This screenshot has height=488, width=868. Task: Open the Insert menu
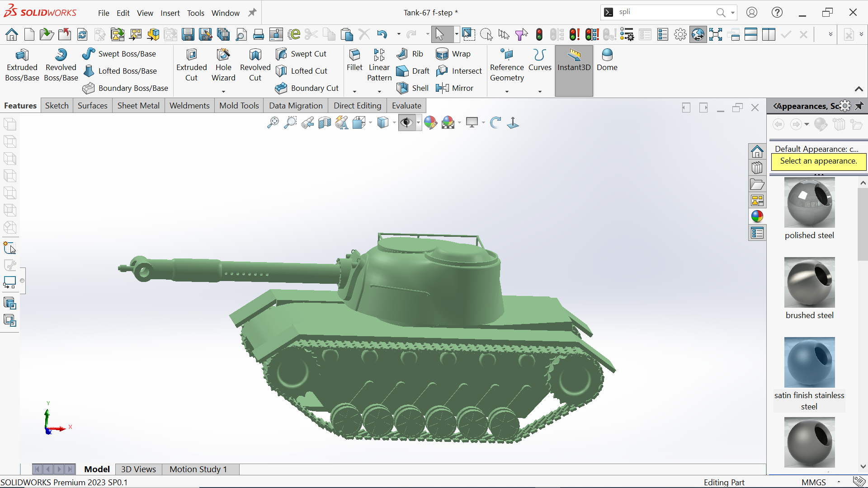click(x=170, y=13)
